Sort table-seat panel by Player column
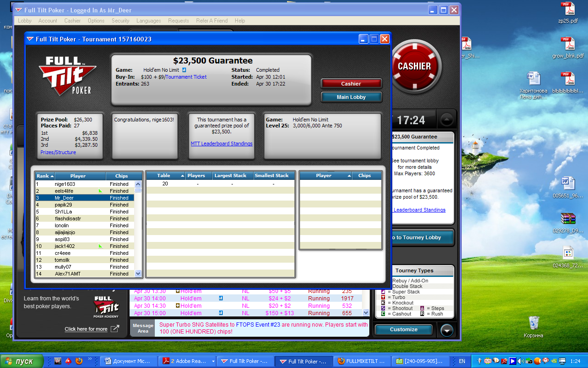The image size is (588, 368). (x=326, y=176)
